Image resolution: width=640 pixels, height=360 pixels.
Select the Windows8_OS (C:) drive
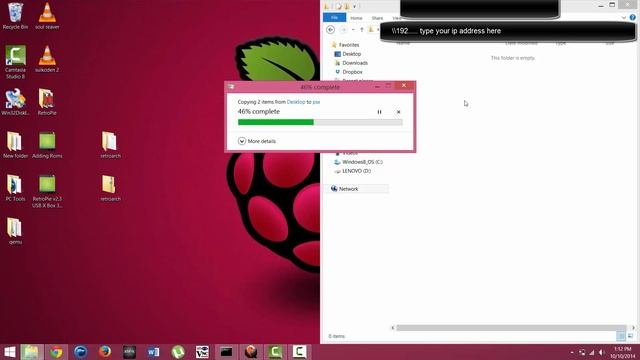tap(358, 162)
